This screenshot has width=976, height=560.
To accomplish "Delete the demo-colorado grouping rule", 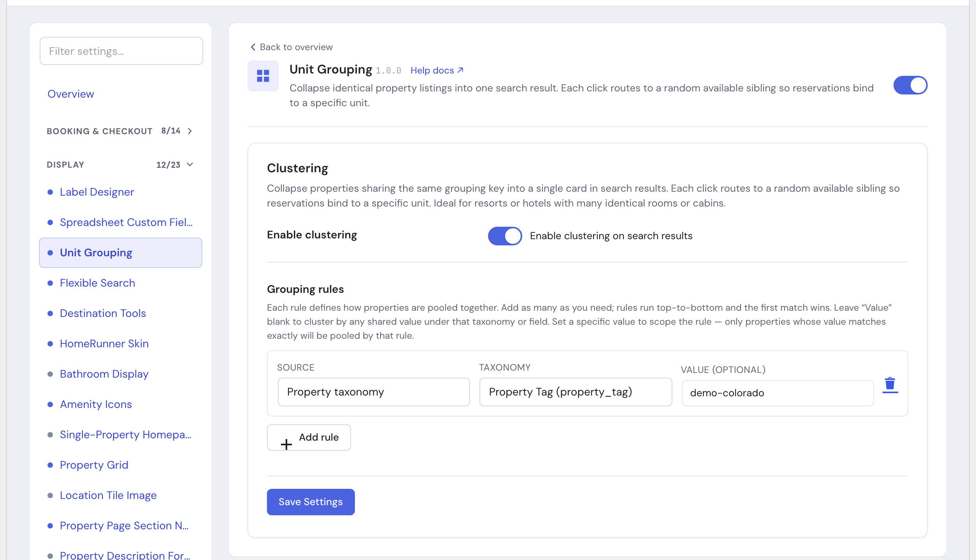I will click(890, 385).
